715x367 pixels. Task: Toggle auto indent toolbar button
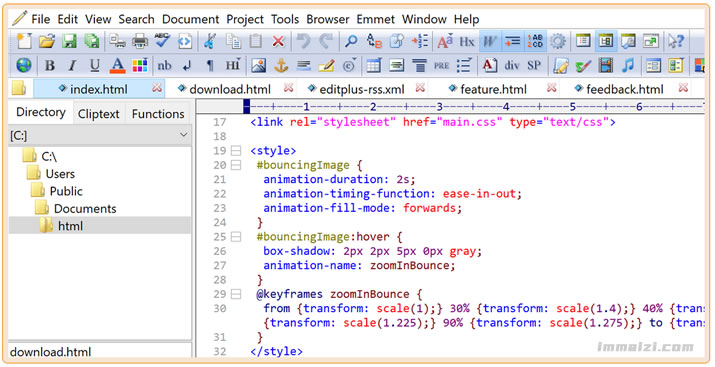(x=512, y=41)
